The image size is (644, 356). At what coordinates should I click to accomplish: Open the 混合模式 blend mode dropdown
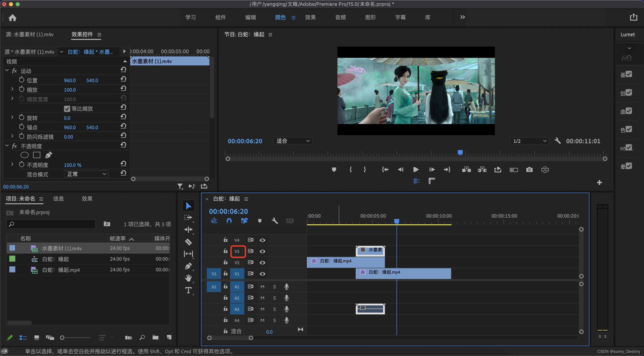(x=86, y=174)
